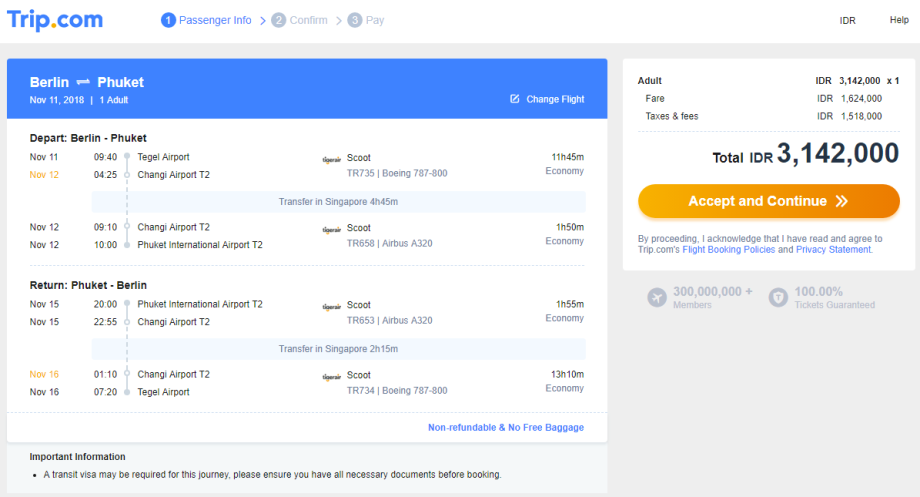
Task: Click the Scoot airline logo for flight TR658
Action: point(331,228)
